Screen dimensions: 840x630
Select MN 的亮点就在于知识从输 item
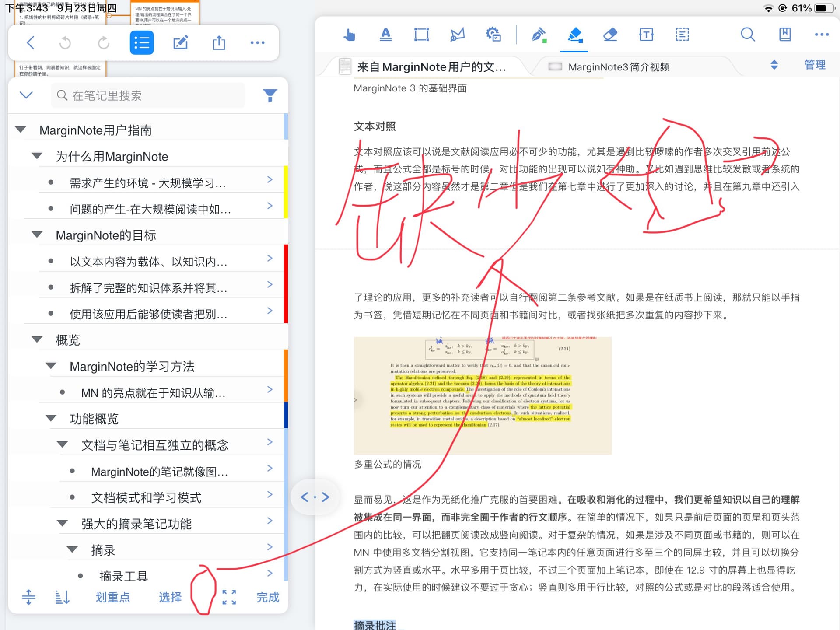153,393
